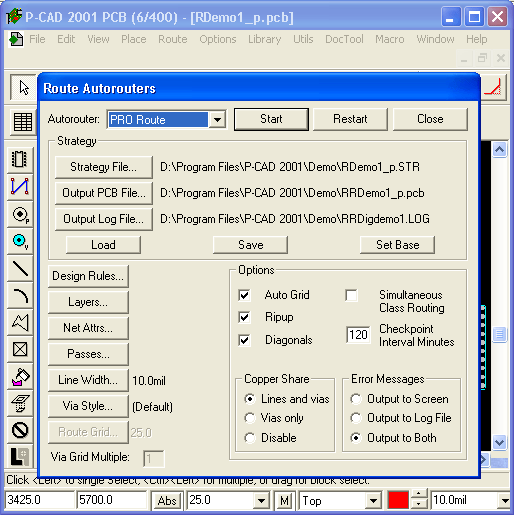514x515 pixels.
Task: Open the Route menu
Action: pyautogui.click(x=173, y=39)
